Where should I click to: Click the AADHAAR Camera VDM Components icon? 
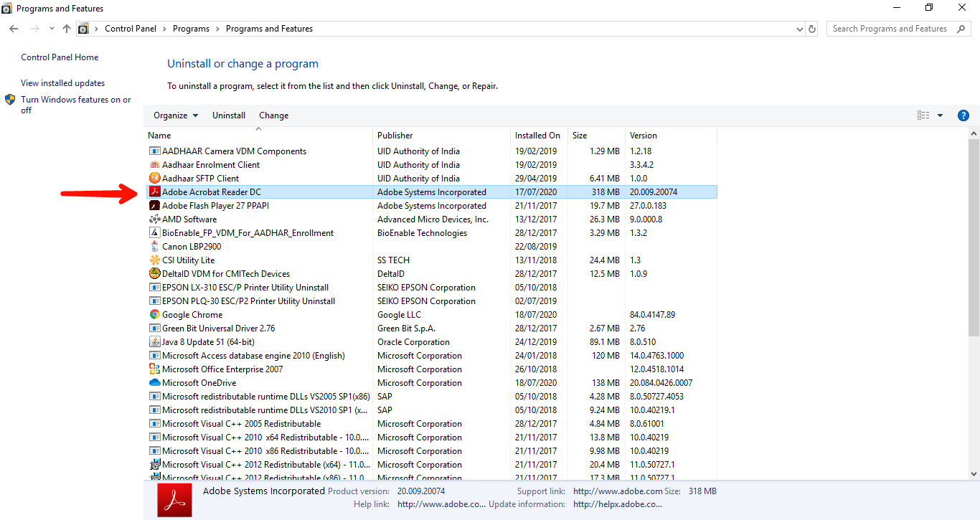click(154, 151)
